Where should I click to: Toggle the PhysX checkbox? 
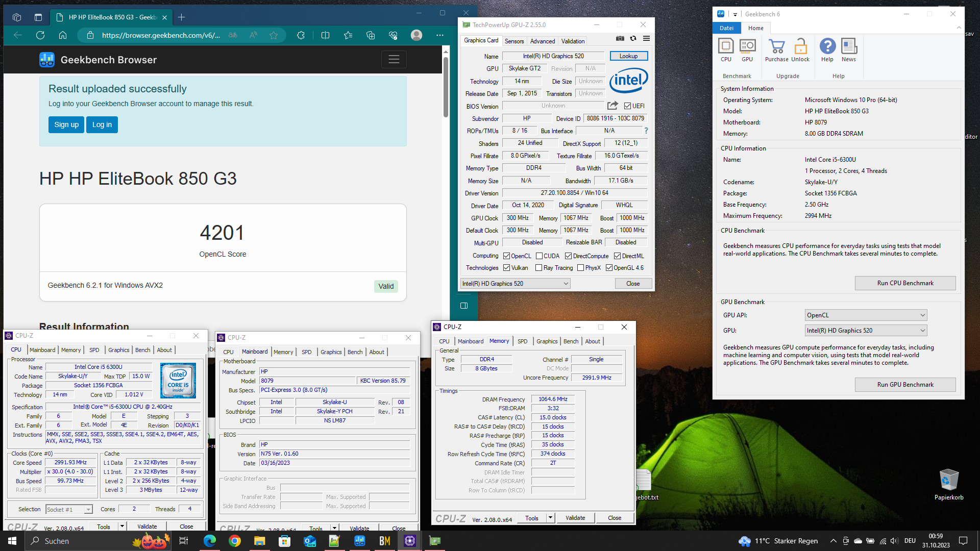coord(580,268)
